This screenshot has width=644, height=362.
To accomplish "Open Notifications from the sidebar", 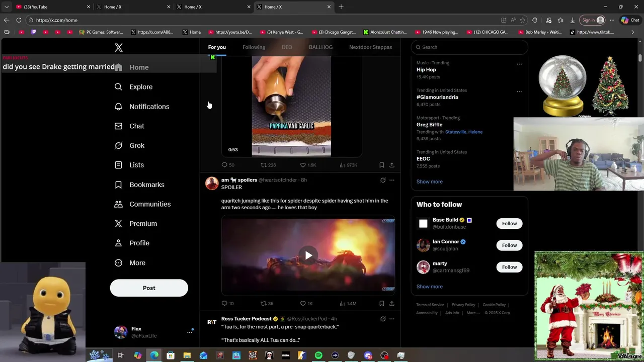I will 141,107.
